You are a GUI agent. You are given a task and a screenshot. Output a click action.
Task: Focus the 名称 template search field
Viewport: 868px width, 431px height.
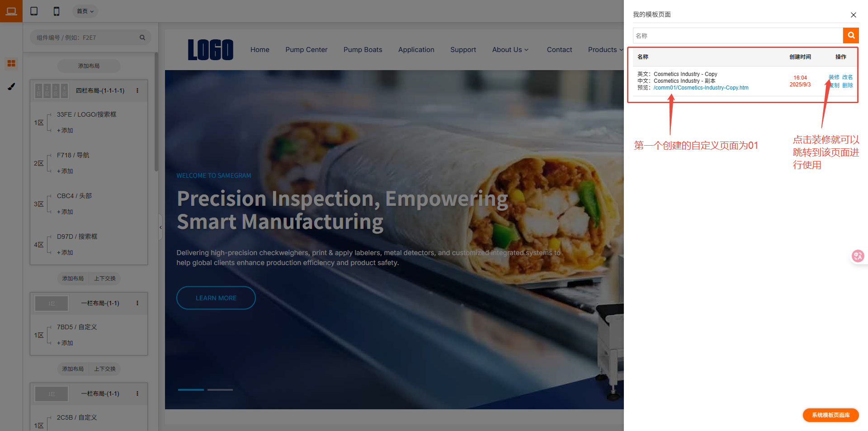pyautogui.click(x=738, y=36)
